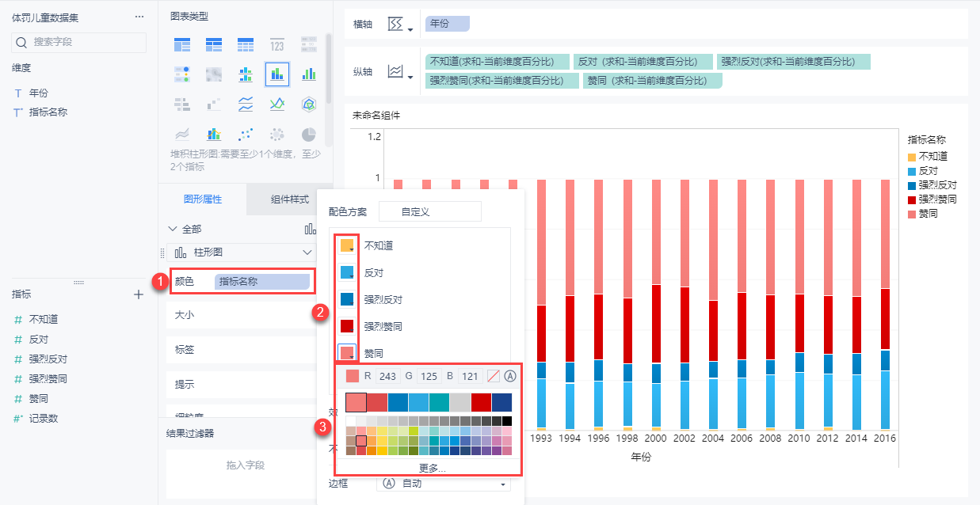Open color dropdown for 强烈赞同

[x=347, y=326]
